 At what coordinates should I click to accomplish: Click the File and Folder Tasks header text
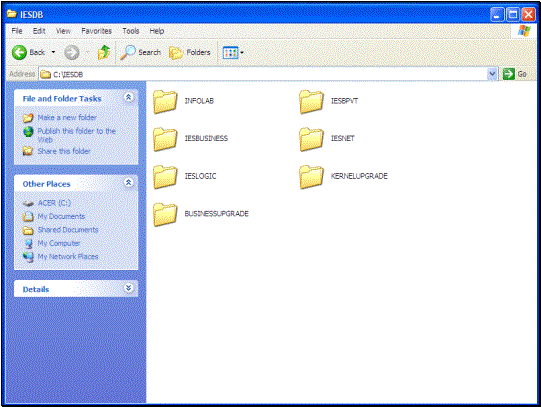tap(62, 99)
